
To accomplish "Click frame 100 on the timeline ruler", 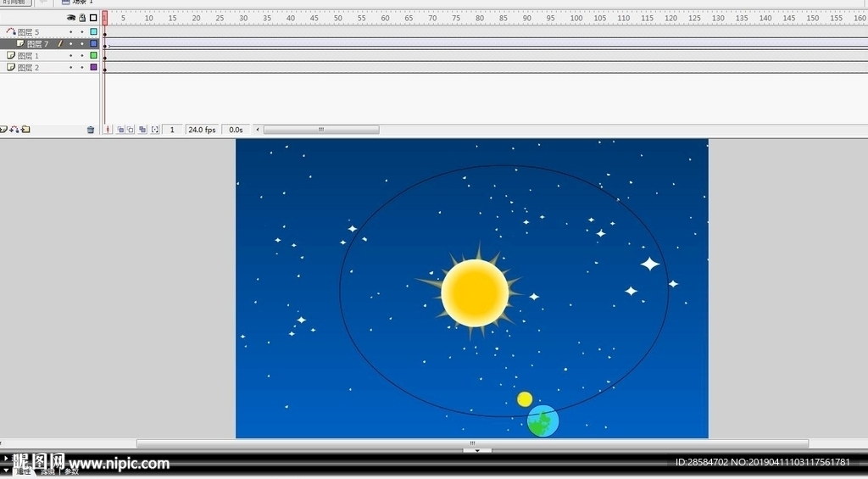I will point(576,18).
